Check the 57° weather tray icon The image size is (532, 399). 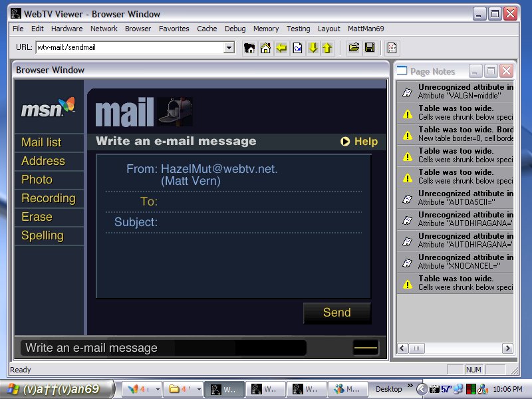point(446,389)
